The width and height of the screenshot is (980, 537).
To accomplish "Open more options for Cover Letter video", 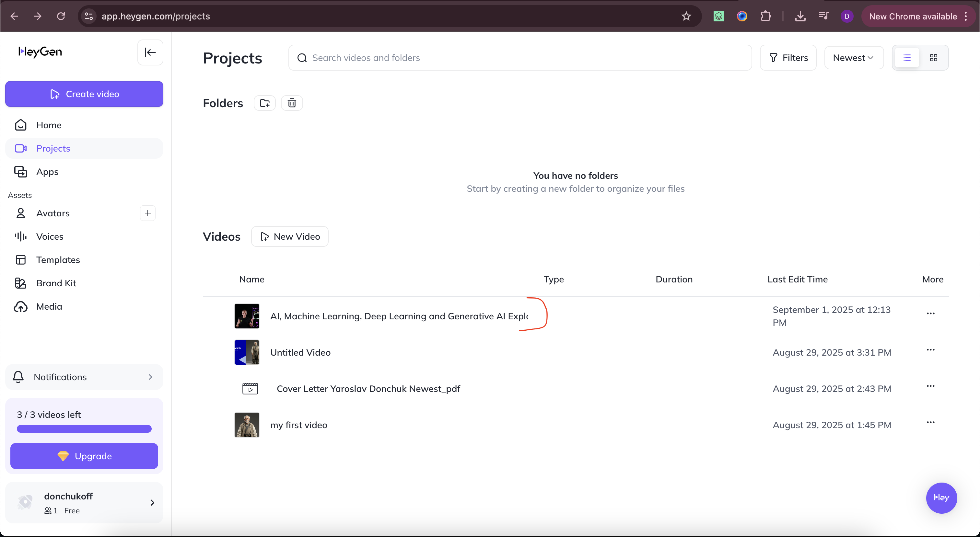I will (x=930, y=386).
